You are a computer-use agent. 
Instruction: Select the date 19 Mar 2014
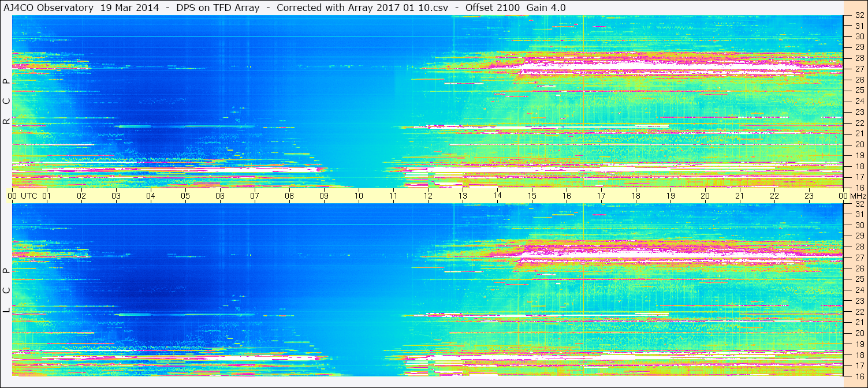pos(130,8)
